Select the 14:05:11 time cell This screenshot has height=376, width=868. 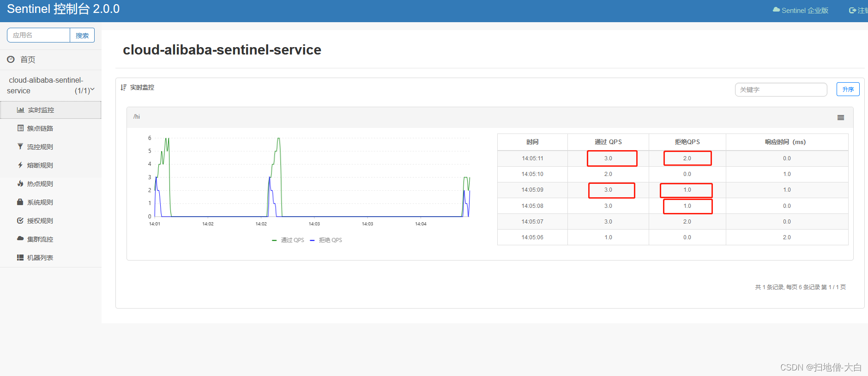click(x=532, y=158)
